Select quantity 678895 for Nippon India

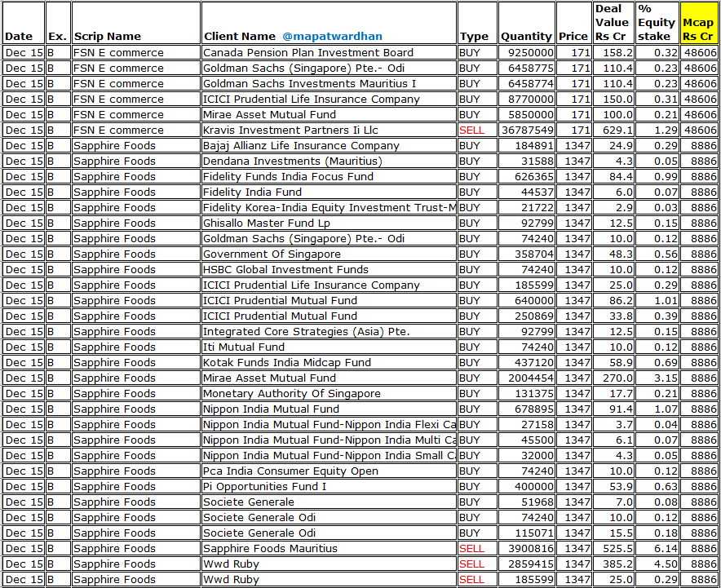click(526, 409)
